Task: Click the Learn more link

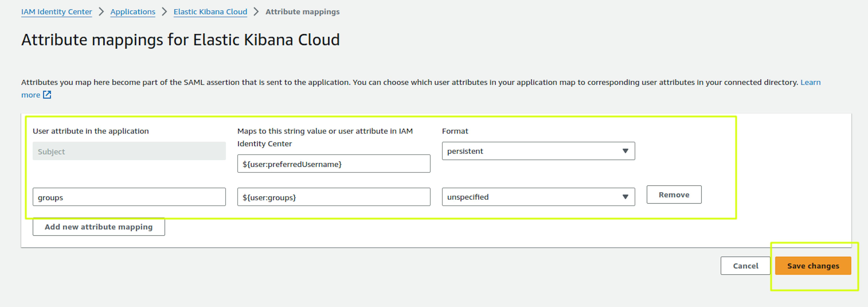Action: [x=810, y=82]
